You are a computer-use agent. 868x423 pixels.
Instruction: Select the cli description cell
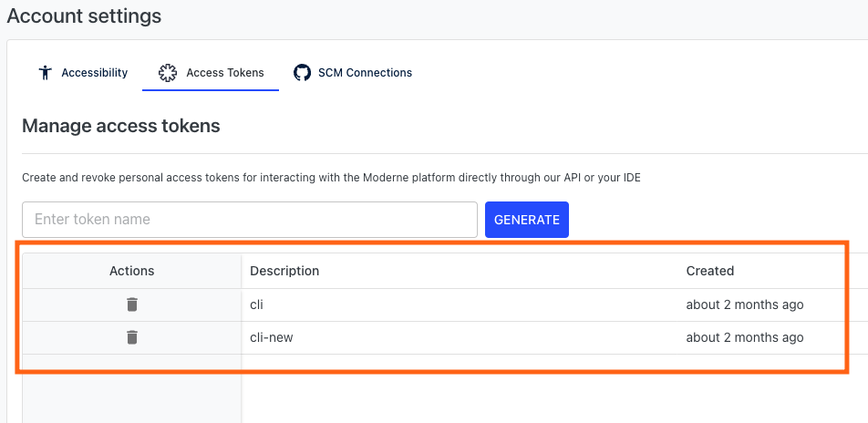pos(256,304)
